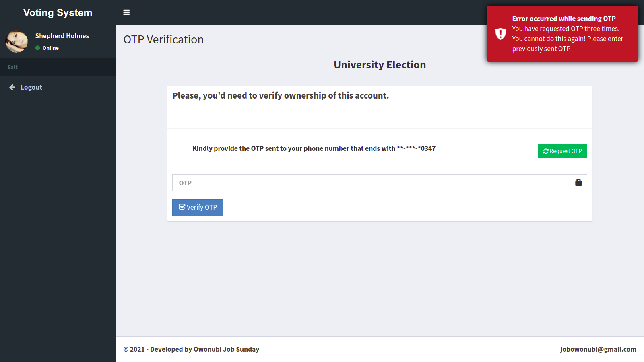The width and height of the screenshot is (644, 362).
Task: Click the shield warning icon in error alert
Action: click(500, 34)
